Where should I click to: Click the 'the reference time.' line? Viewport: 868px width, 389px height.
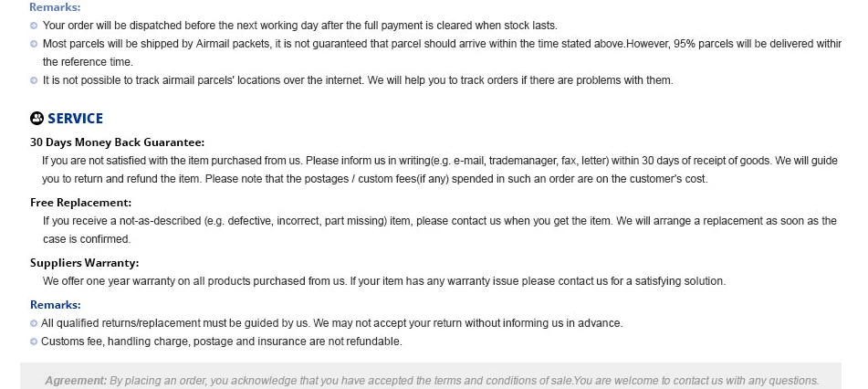88,62
